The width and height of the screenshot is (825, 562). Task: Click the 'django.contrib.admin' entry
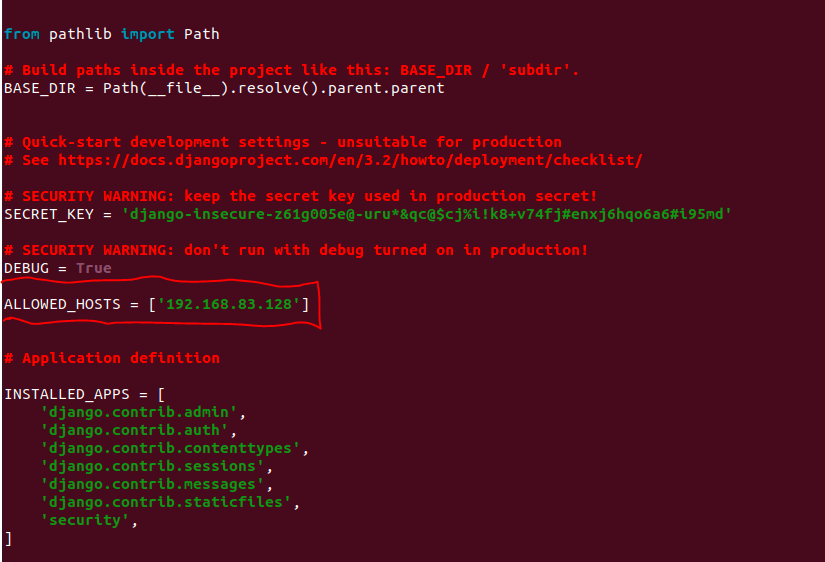139,412
